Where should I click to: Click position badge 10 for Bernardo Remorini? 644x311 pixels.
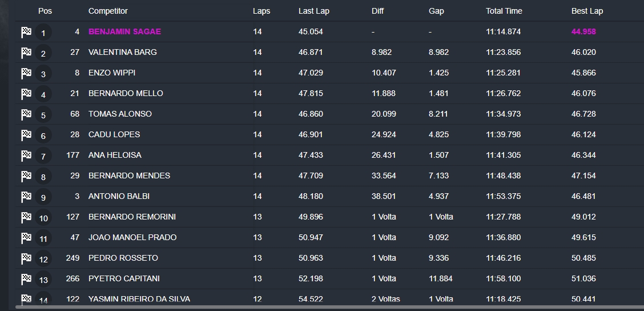[x=43, y=218]
